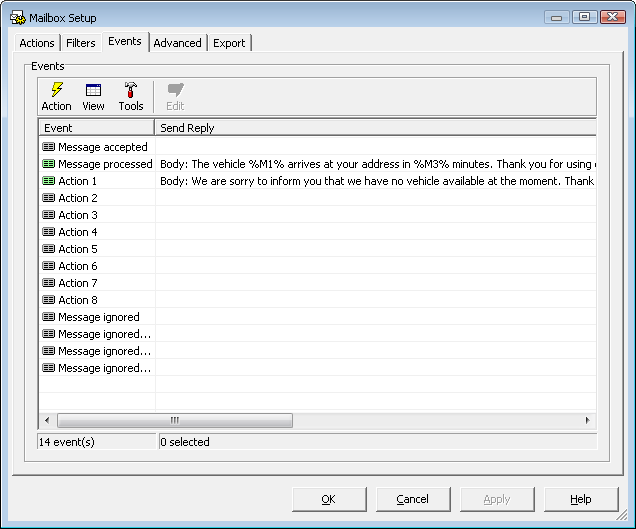Select the Message accepted event row
Viewport: 636px width, 529px height.
pyautogui.click(x=102, y=147)
